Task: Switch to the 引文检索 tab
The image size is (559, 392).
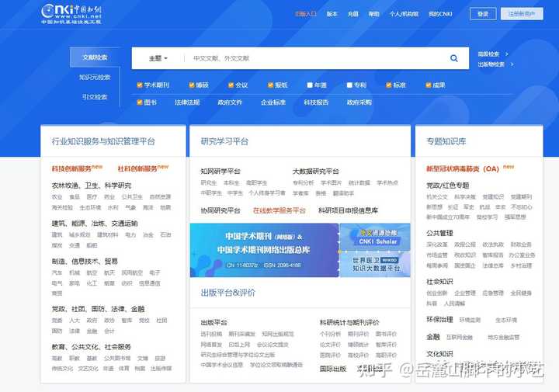Action: pyautogui.click(x=95, y=97)
